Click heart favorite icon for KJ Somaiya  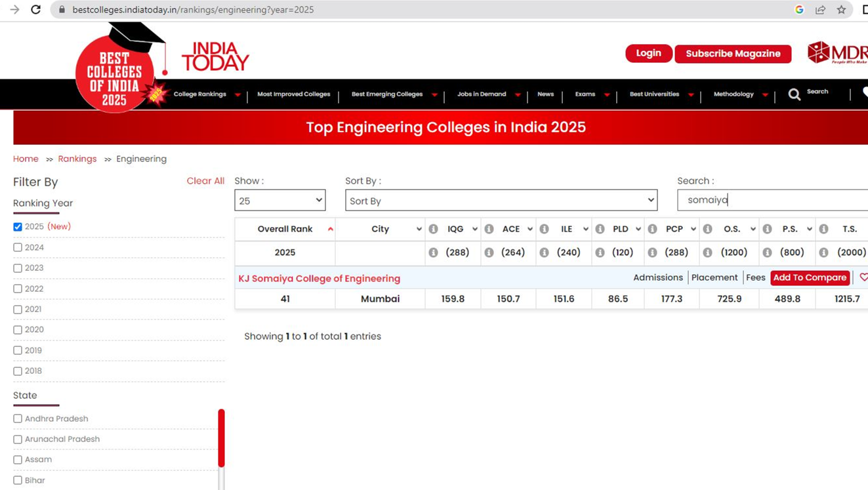[x=863, y=277]
